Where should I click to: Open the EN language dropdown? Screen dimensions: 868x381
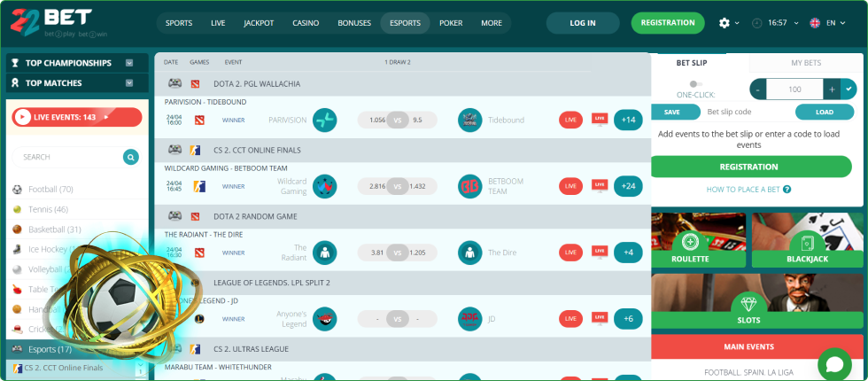[836, 23]
